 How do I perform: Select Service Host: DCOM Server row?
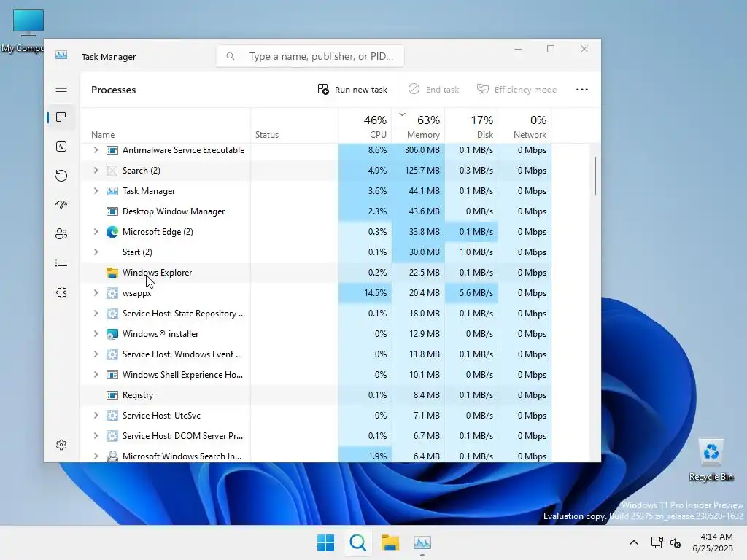click(x=316, y=436)
